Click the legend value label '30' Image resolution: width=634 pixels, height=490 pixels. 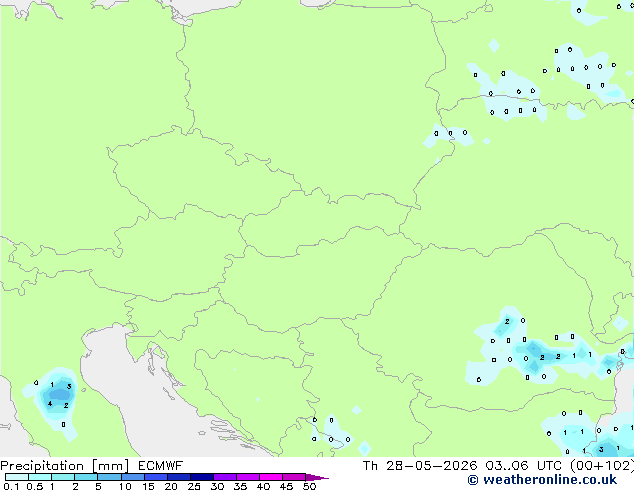(x=217, y=486)
